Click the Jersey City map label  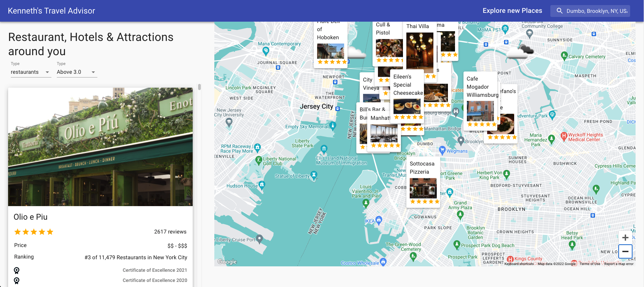316,106
